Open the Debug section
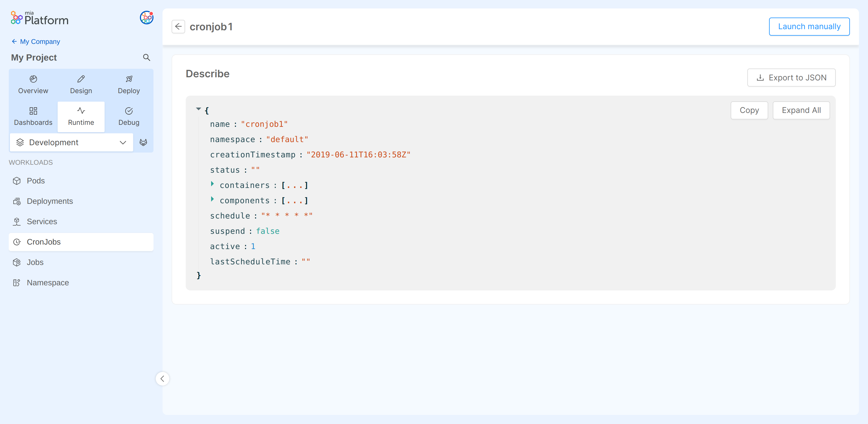 click(129, 116)
